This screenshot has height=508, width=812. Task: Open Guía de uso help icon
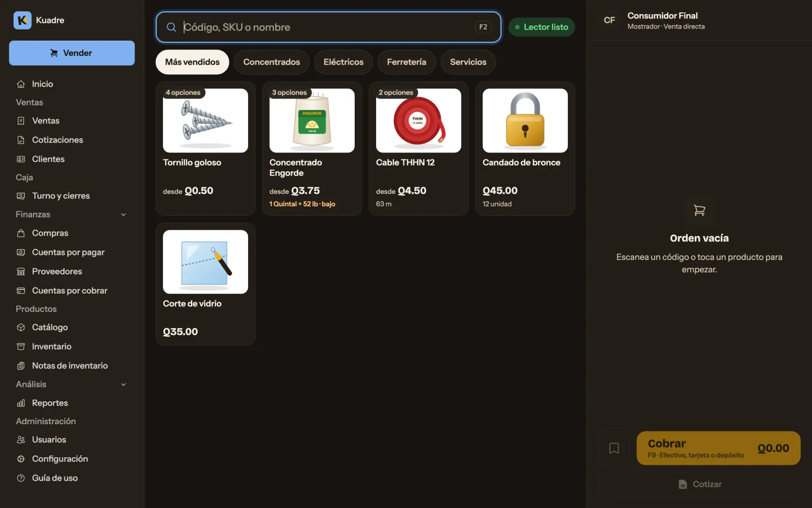pos(21,478)
